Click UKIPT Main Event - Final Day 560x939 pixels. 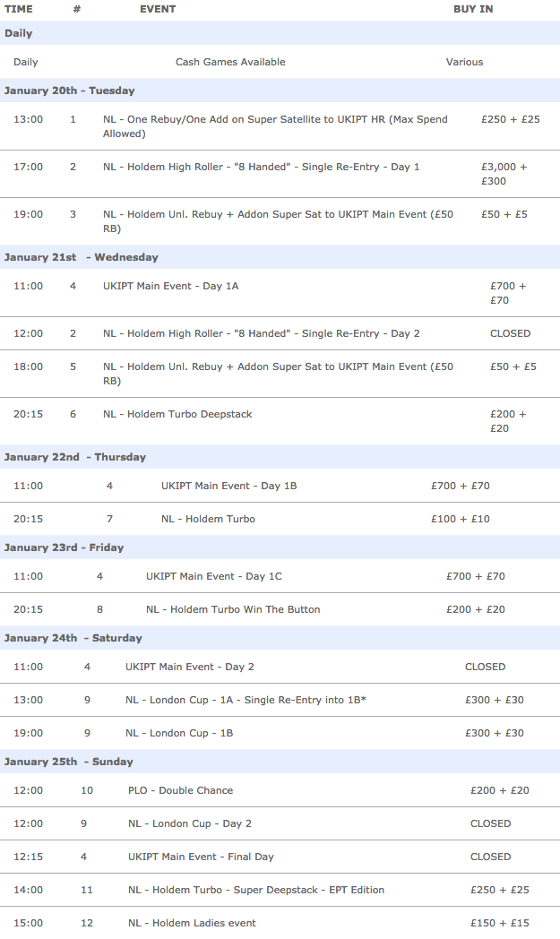pos(201,857)
